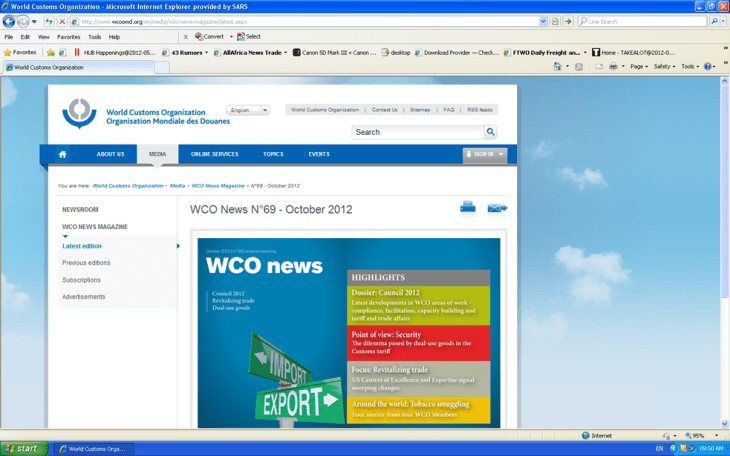Image resolution: width=730 pixels, height=456 pixels.
Task: Open the Page menu dropdown
Action: 639,67
